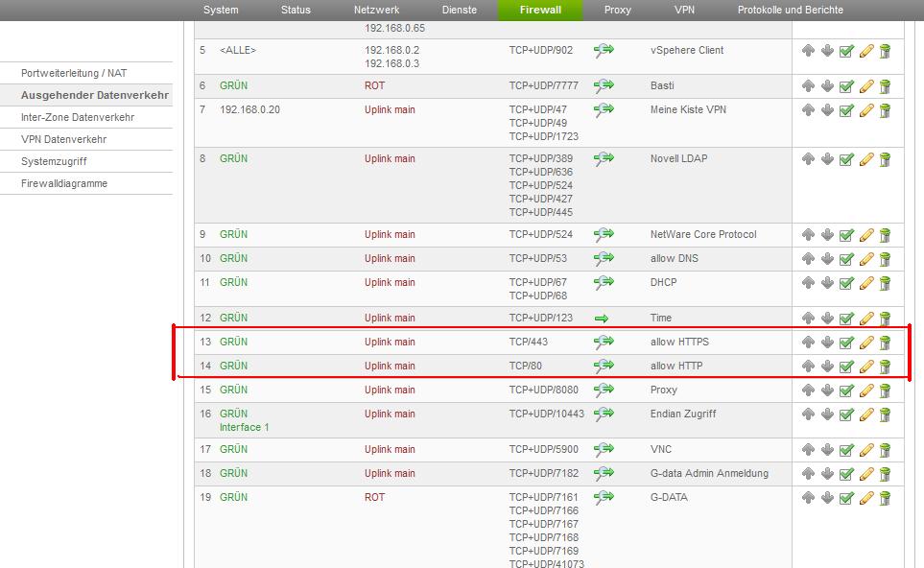
Task: Delete the Basti rule
Action: coord(885,86)
